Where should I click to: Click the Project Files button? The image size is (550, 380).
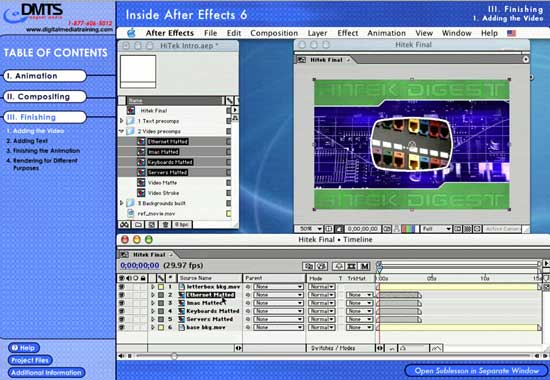click(x=30, y=360)
